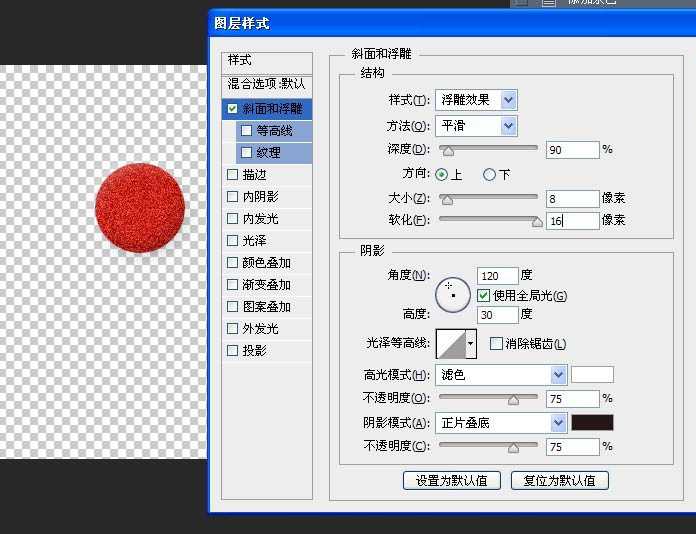Enable the 外发光 checkbox
The image size is (696, 534).
click(x=232, y=328)
